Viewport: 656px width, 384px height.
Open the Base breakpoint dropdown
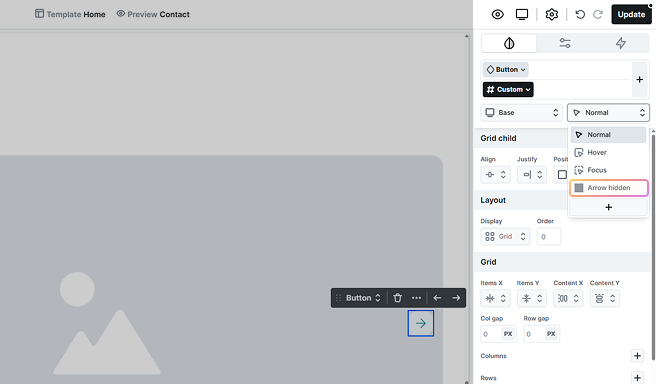point(521,113)
